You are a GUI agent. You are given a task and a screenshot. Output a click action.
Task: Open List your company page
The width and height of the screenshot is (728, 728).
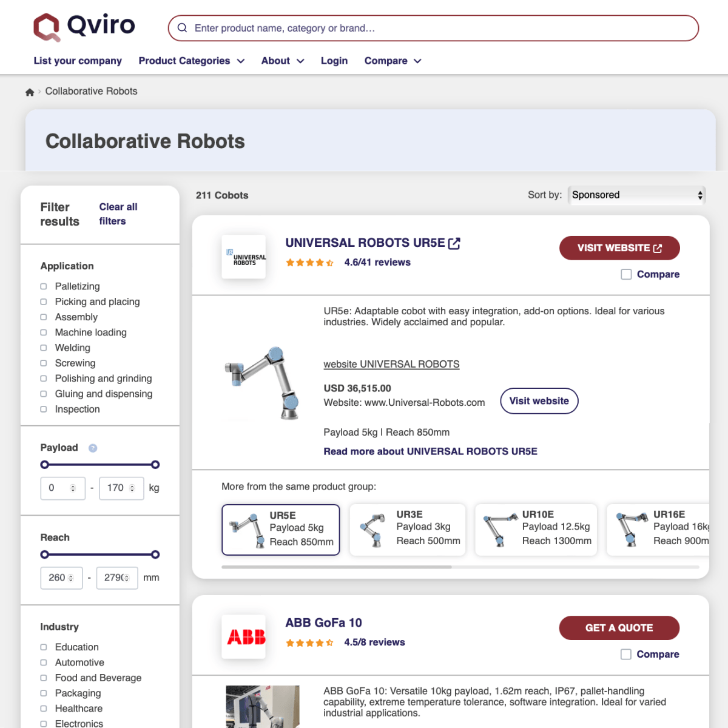[78, 61]
